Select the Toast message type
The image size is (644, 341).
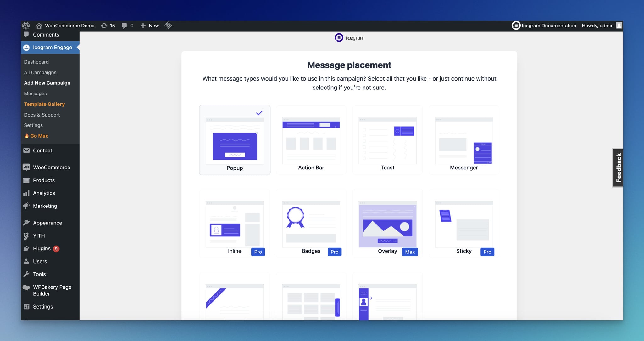387,140
